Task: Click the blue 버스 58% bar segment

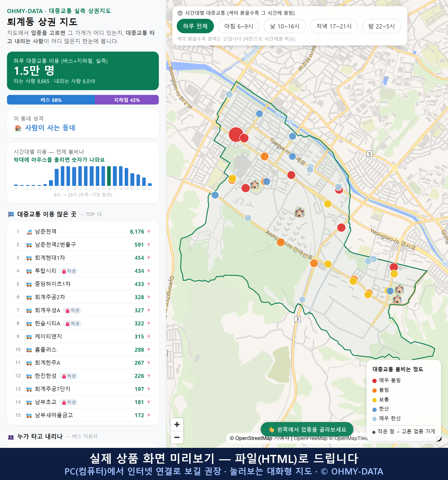Action: [x=51, y=100]
